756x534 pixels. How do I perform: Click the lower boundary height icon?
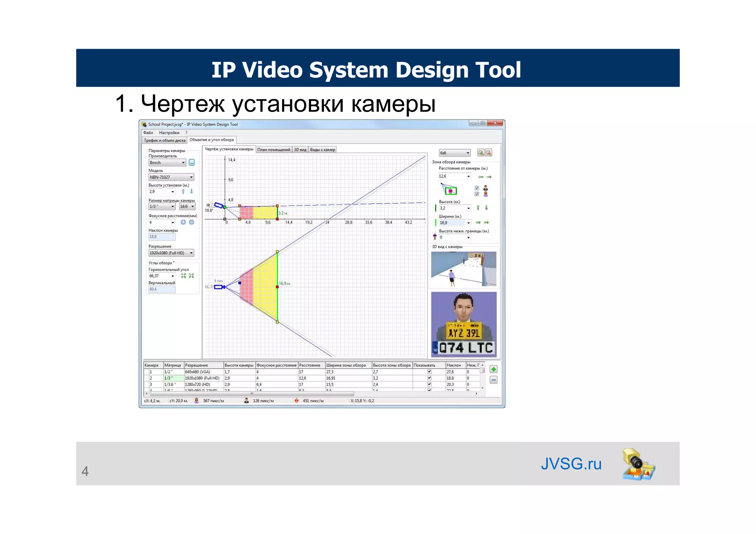click(435, 236)
